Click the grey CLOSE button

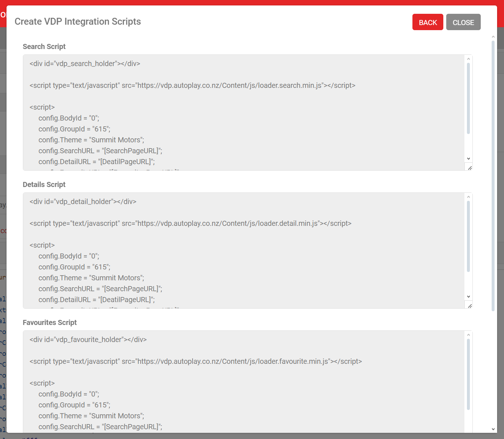click(x=463, y=22)
